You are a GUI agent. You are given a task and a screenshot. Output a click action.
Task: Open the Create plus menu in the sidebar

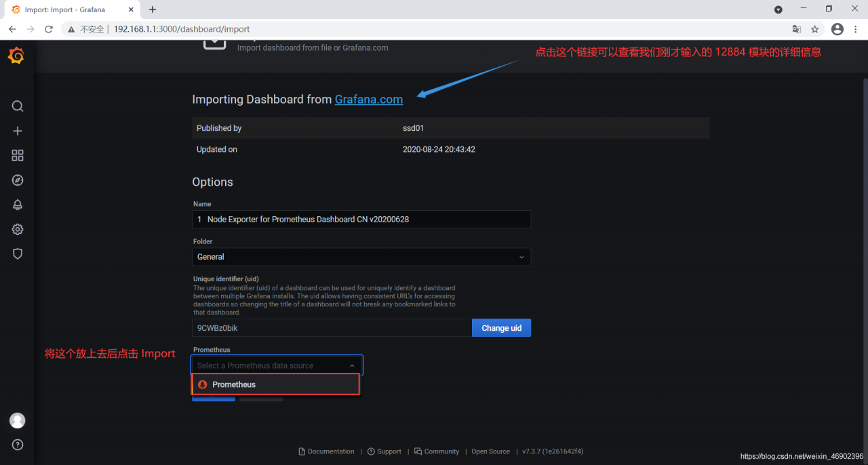tap(18, 131)
